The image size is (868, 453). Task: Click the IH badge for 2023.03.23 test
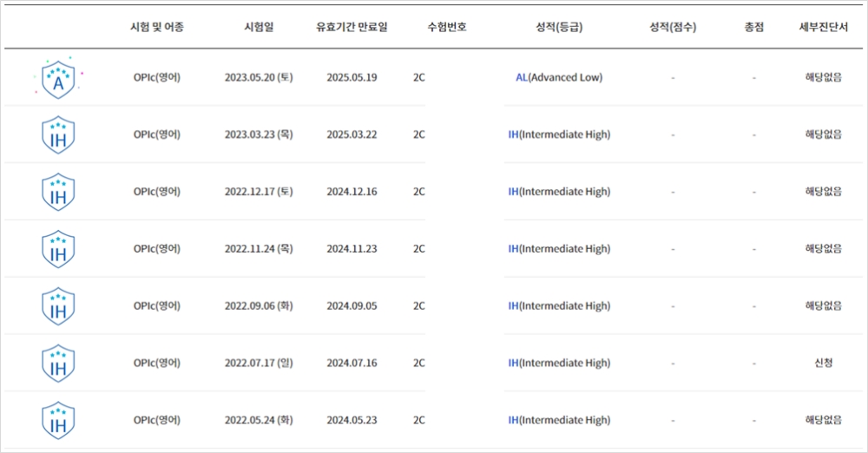coord(58,135)
